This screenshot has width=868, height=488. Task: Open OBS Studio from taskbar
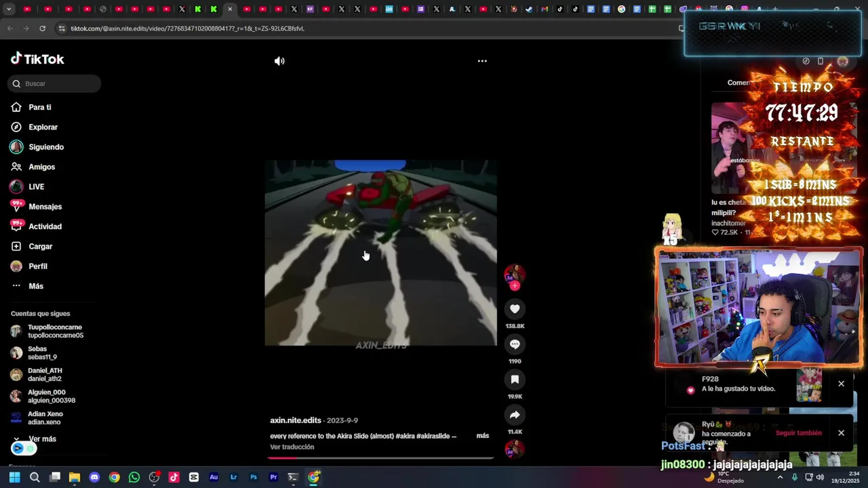[154, 477]
